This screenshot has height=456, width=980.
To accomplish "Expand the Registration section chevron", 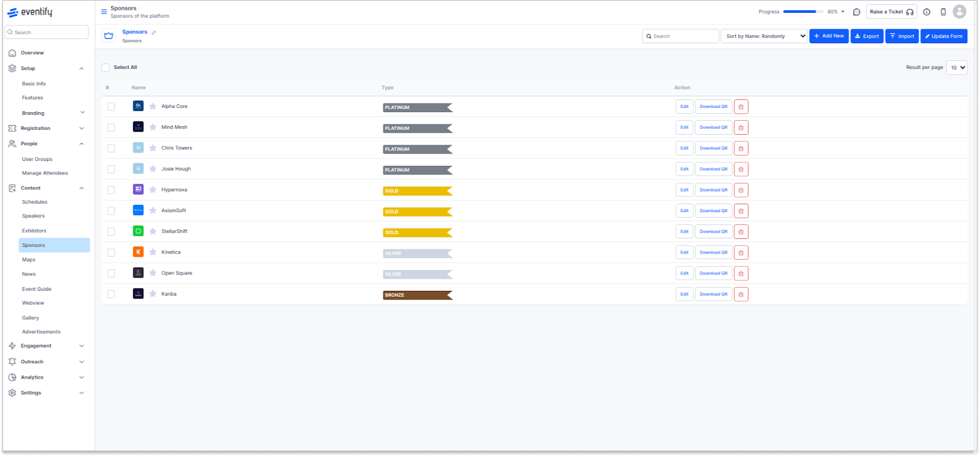I will [82, 129].
